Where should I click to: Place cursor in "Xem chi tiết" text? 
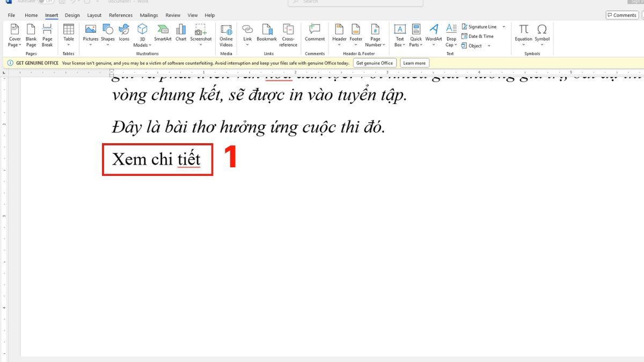[156, 159]
